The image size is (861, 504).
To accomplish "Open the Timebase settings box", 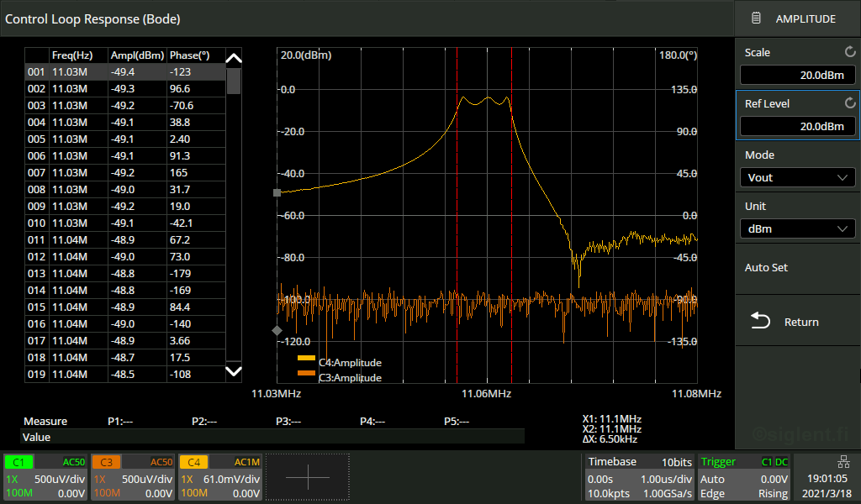I will 639,476.
